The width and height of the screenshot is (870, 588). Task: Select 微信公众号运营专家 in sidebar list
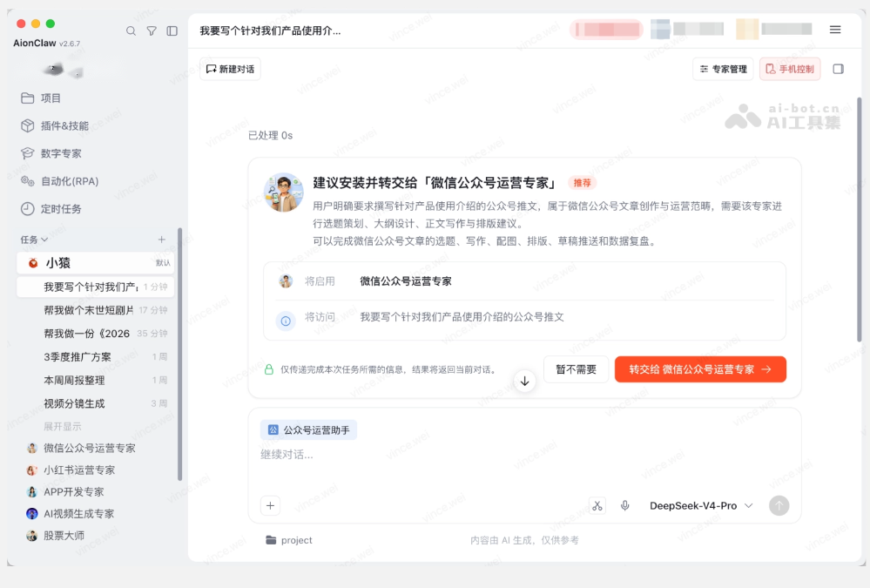point(81,448)
